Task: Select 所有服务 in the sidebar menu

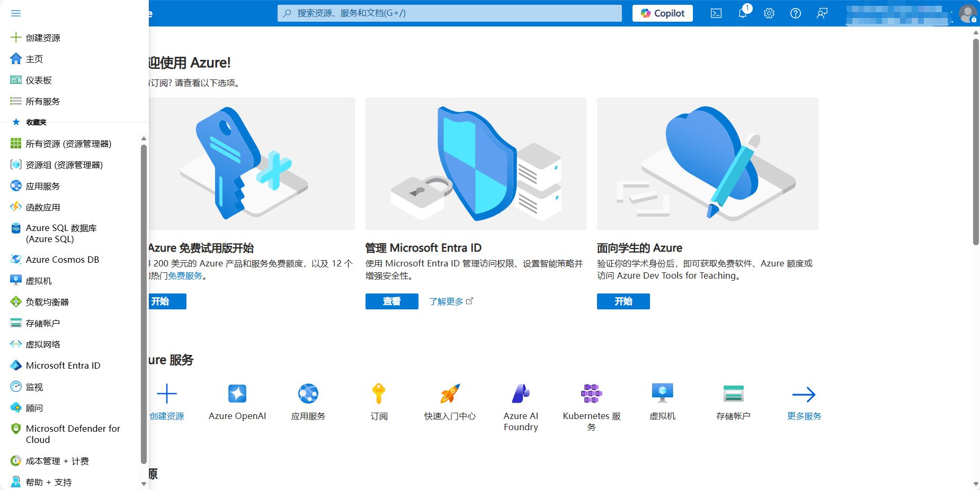Action: pyautogui.click(x=43, y=101)
